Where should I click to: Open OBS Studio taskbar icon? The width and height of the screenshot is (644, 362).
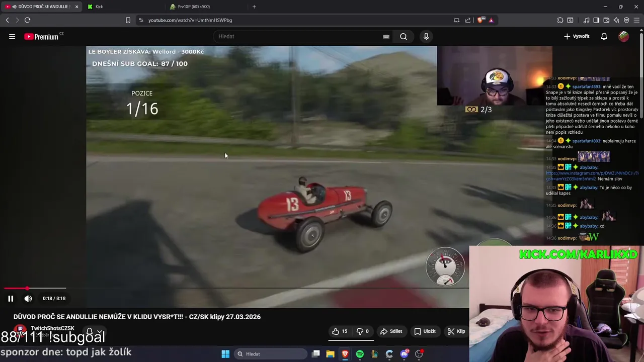[x=419, y=354]
